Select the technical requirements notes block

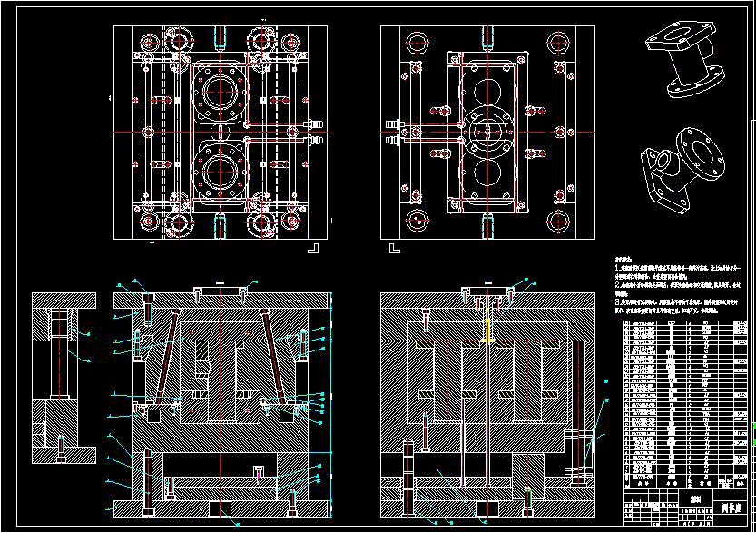pyautogui.click(x=677, y=286)
